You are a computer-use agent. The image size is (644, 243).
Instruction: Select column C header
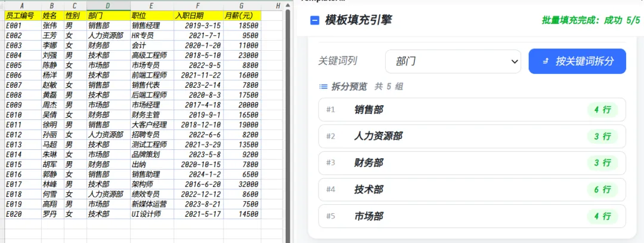76,5
